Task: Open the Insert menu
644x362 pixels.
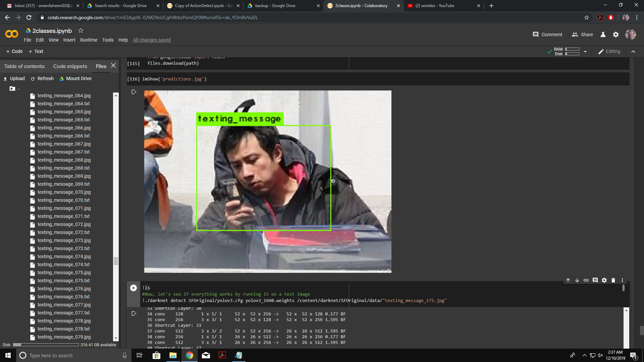Action: tap(69, 40)
